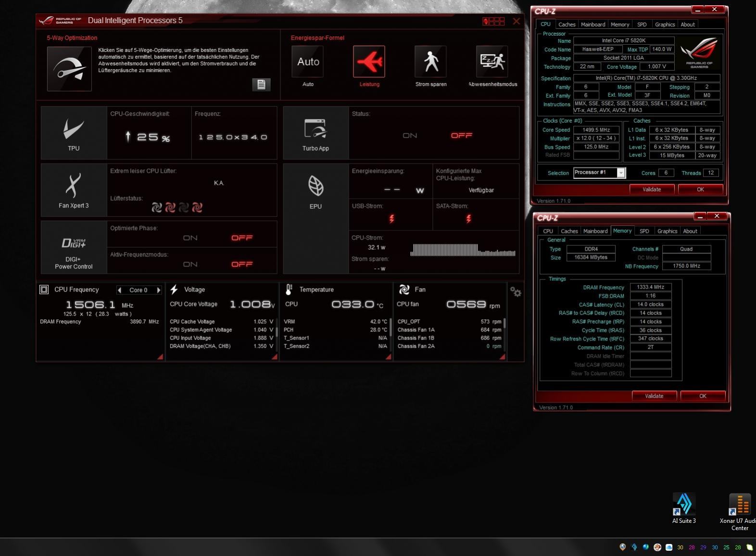The width and height of the screenshot is (756, 556).
Task: Switch Optimierte Phase to ON
Action: (190, 238)
